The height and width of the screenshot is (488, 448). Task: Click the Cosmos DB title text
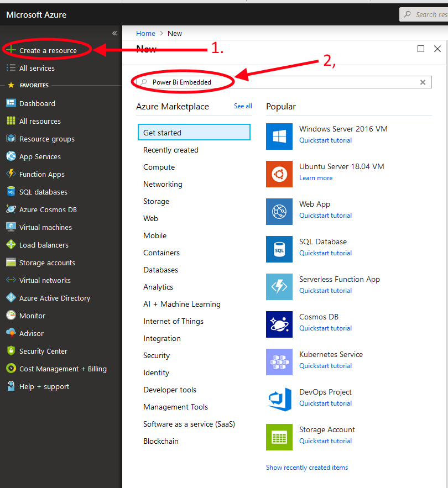(x=319, y=317)
